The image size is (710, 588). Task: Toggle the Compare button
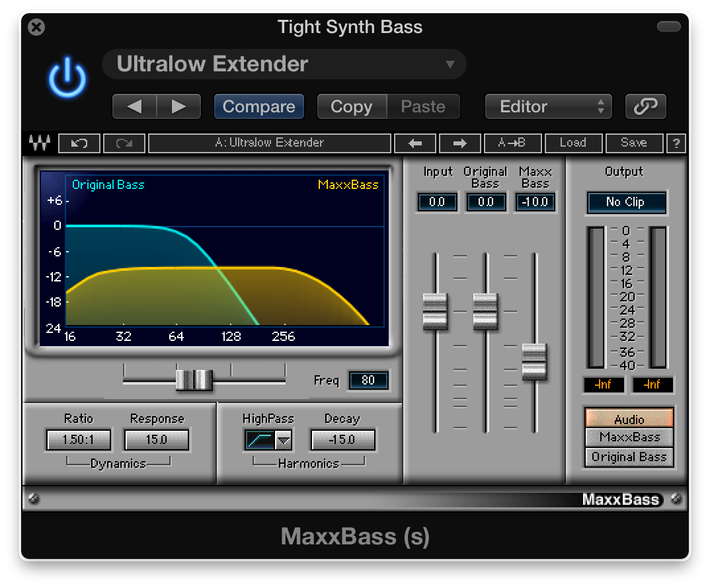(258, 106)
